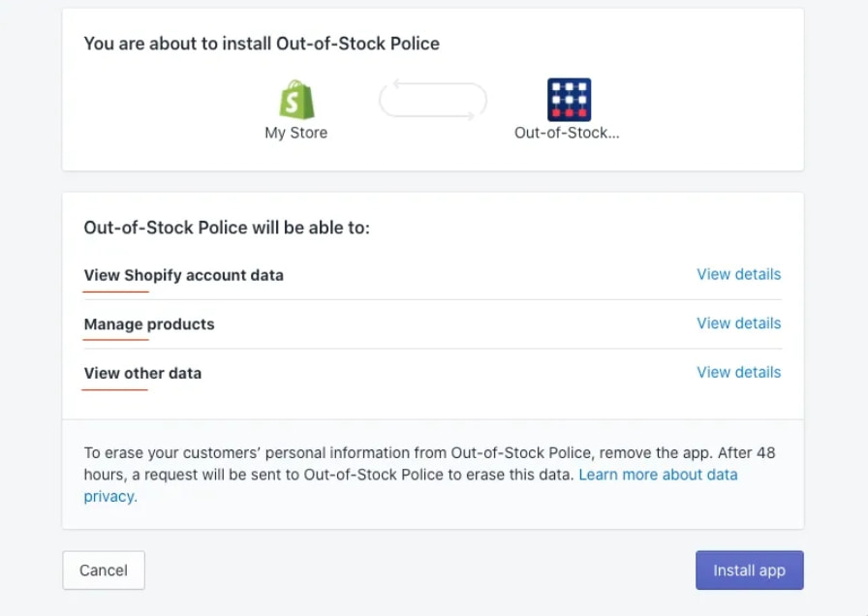Viewport: 868px width, 616px height.
Task: Click the sync arrows between store and app
Action: (432, 100)
